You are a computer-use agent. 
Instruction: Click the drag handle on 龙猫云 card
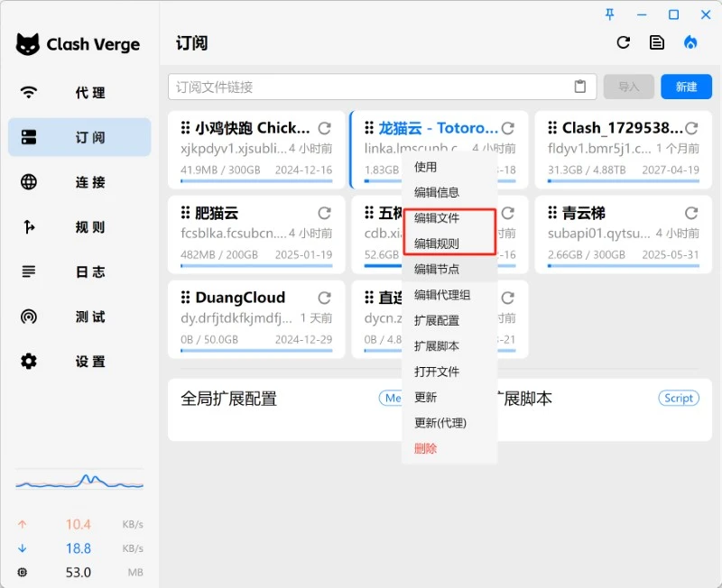click(x=369, y=128)
